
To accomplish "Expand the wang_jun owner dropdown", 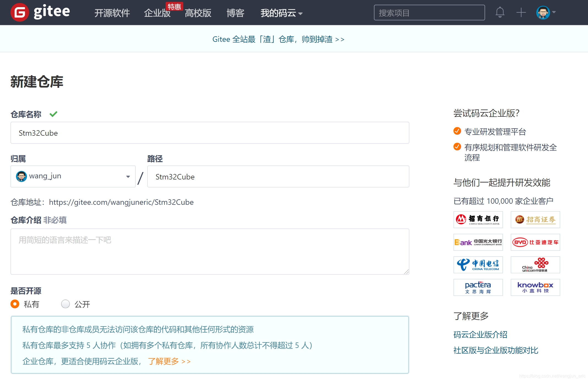I will point(73,176).
